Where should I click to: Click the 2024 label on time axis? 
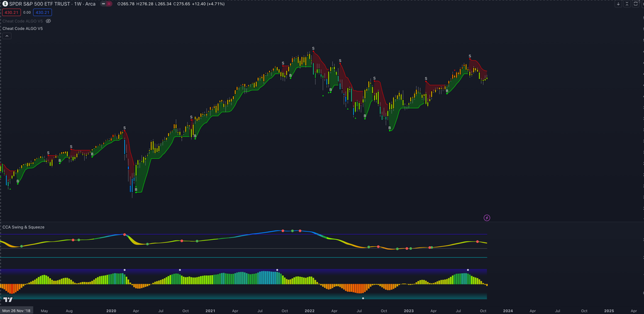508,310
